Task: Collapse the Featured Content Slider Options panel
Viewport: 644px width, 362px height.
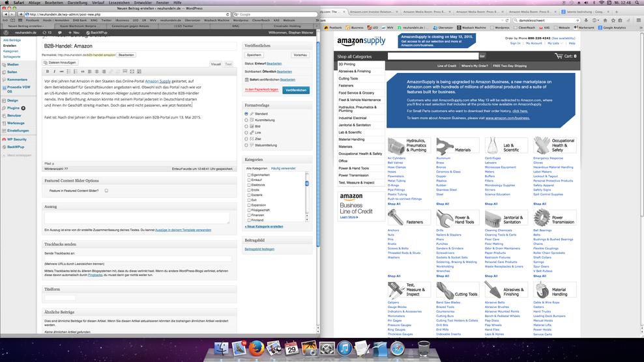Action: pyautogui.click(x=139, y=180)
